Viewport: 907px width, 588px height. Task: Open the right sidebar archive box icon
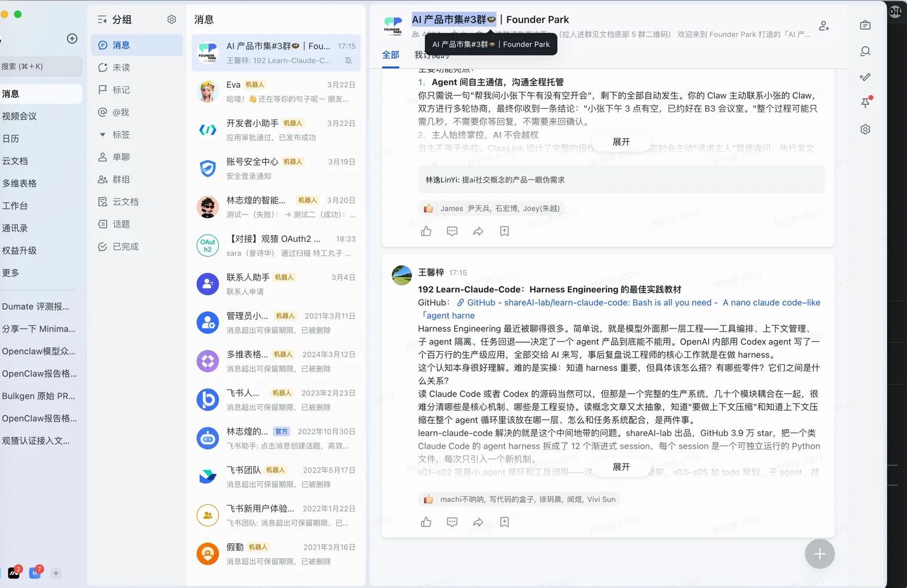click(865, 25)
